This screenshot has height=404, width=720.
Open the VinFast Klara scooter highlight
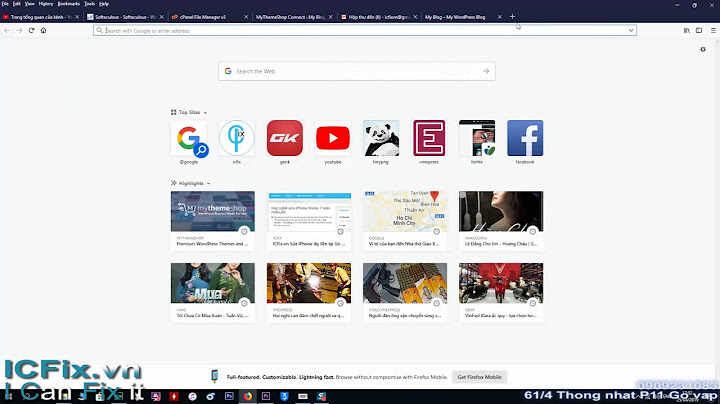(x=501, y=292)
